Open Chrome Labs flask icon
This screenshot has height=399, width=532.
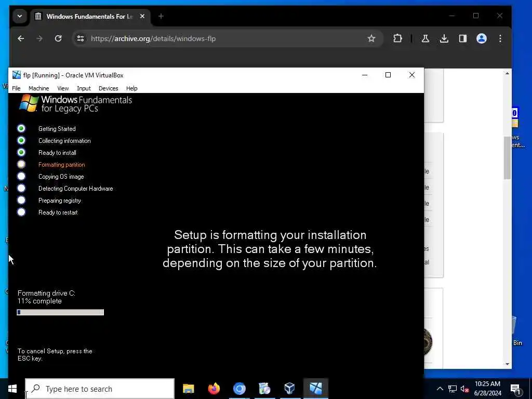click(425, 38)
